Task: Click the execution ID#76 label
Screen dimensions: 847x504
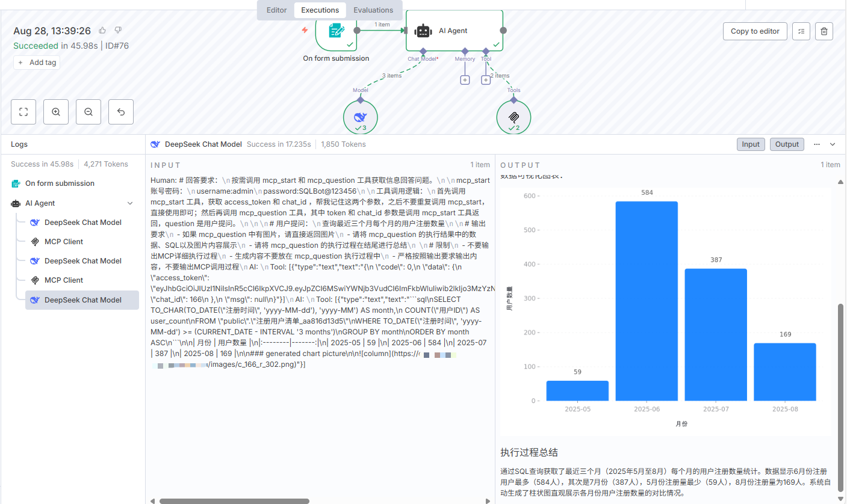Action: 117,46
